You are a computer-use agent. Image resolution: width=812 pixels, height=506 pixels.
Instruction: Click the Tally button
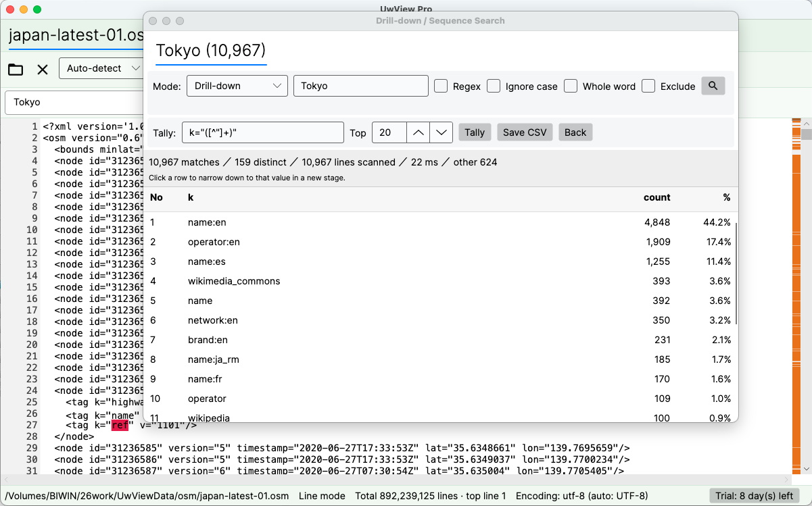(474, 132)
